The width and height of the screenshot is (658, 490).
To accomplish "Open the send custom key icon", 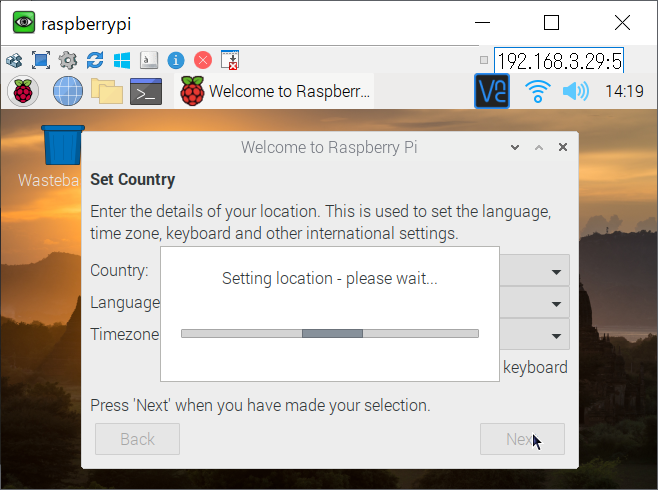I will (149, 60).
